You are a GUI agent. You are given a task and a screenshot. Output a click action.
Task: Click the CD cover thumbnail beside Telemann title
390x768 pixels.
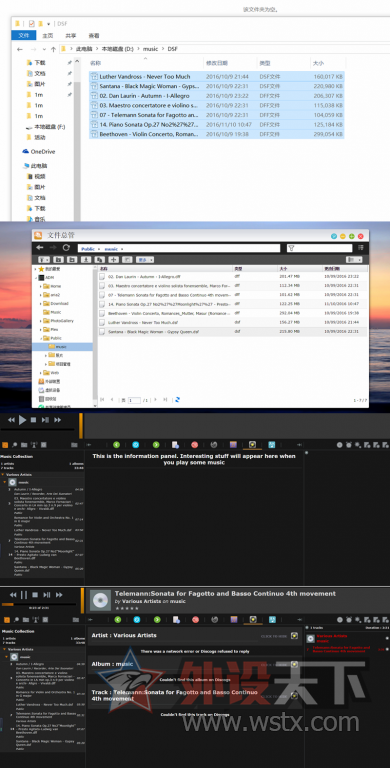coord(100,600)
